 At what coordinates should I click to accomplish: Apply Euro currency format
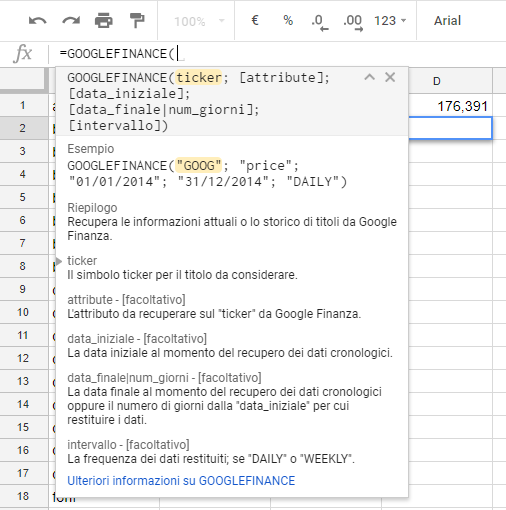(x=255, y=20)
